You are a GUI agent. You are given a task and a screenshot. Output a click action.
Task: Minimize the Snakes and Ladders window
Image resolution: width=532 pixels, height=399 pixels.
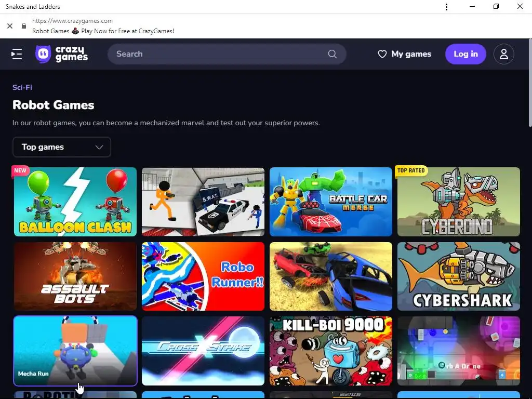click(472, 6)
